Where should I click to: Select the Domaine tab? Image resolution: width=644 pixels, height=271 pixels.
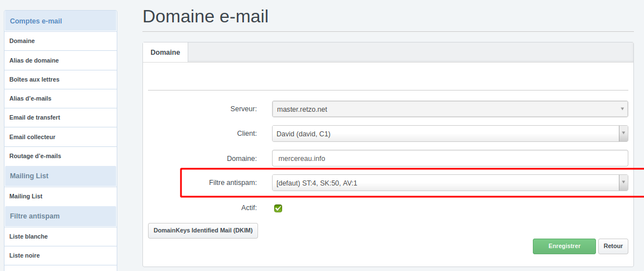click(x=165, y=52)
